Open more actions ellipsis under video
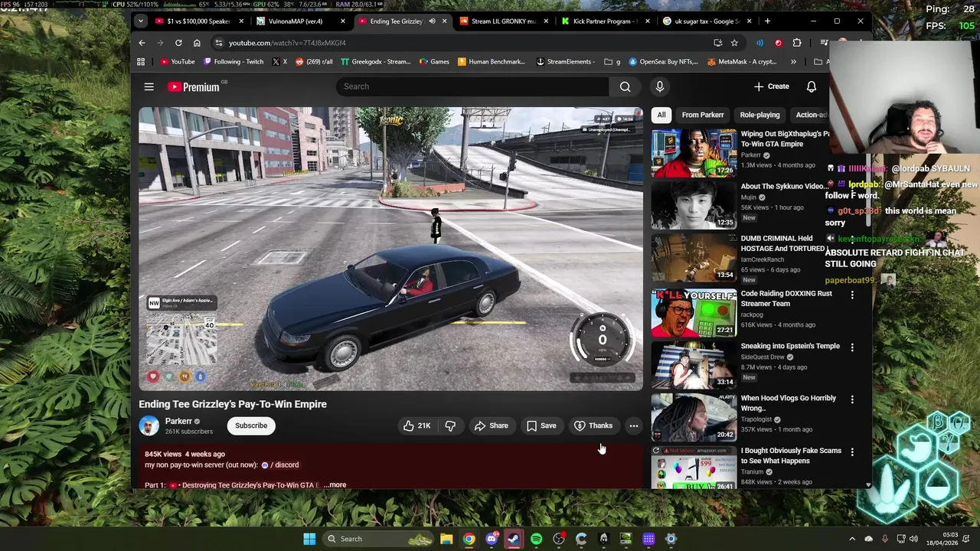 click(x=633, y=425)
